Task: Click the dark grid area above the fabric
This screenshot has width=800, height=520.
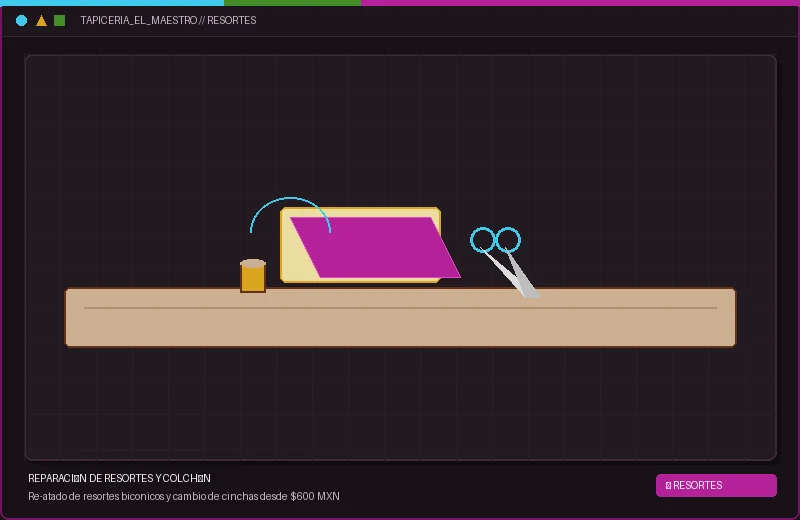Action: [401, 128]
